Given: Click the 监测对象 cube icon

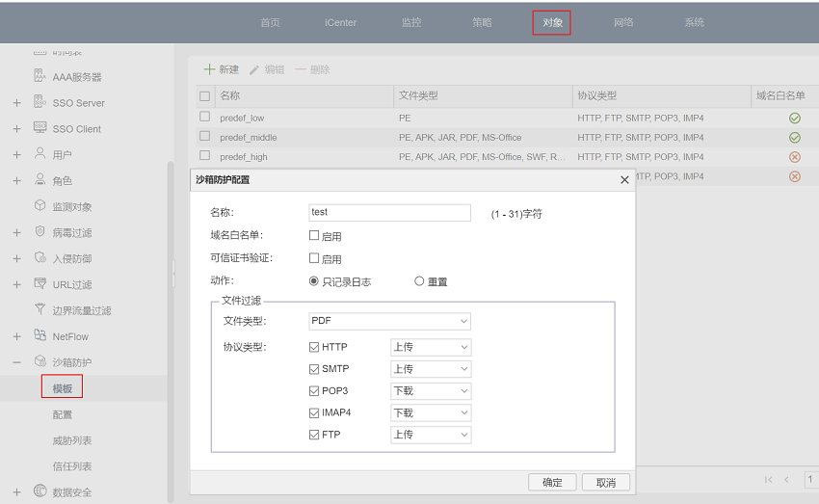Looking at the screenshot, I should tap(40, 206).
